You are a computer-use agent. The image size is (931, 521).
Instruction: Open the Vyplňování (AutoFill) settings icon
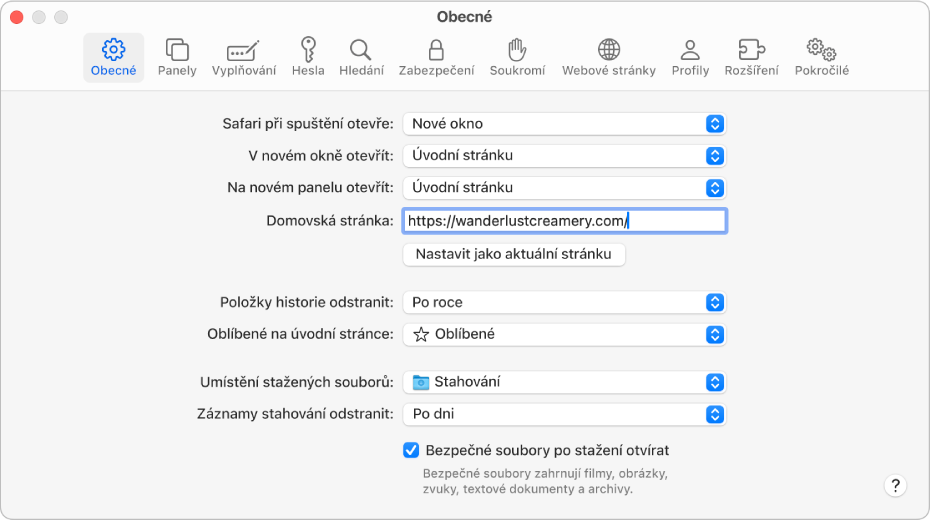(243, 50)
